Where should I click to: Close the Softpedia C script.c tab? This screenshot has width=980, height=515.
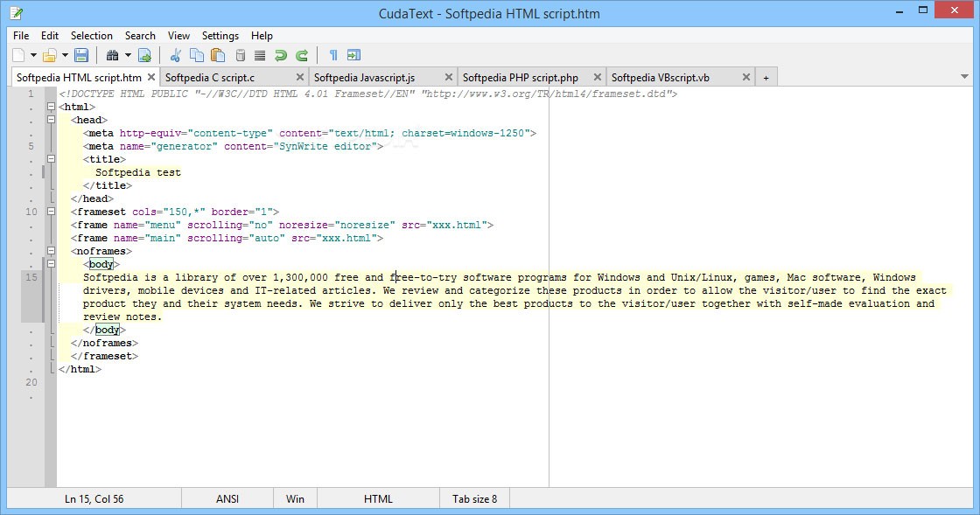(x=299, y=78)
